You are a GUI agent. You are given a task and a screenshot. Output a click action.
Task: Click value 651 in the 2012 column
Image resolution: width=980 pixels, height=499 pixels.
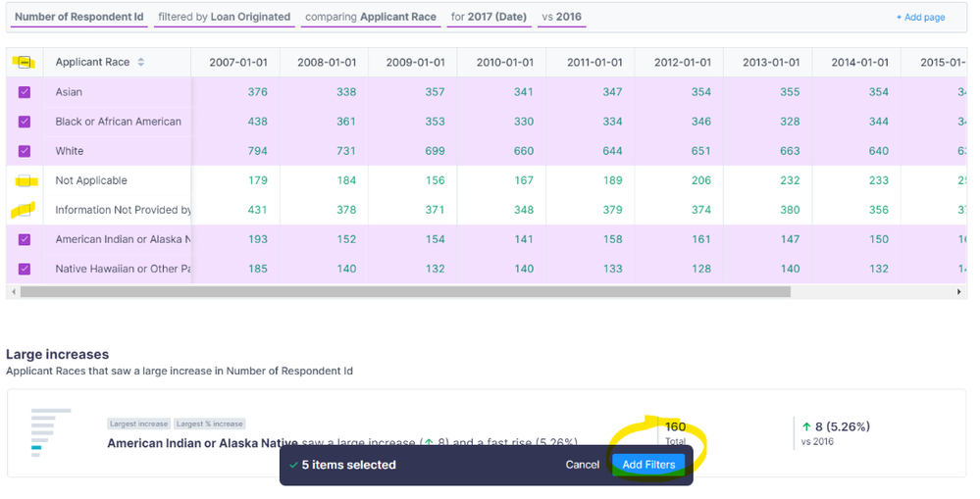(x=701, y=151)
